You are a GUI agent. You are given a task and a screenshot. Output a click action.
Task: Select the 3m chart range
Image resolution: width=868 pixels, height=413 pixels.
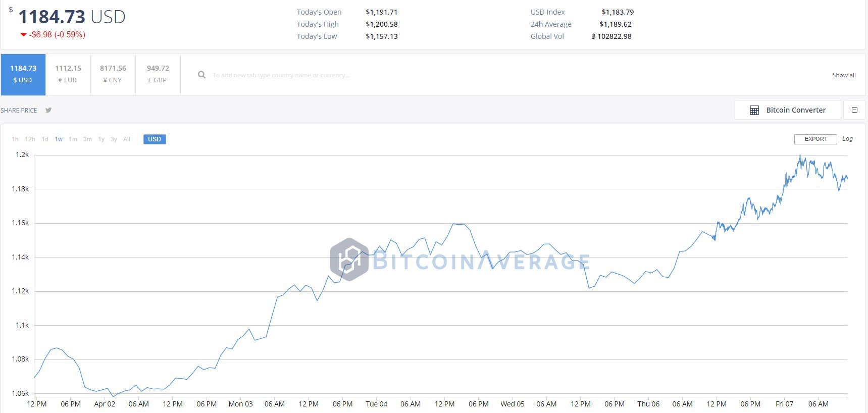tap(87, 139)
